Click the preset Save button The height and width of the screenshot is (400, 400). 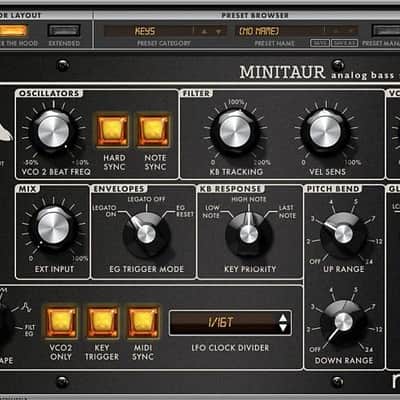click(320, 43)
